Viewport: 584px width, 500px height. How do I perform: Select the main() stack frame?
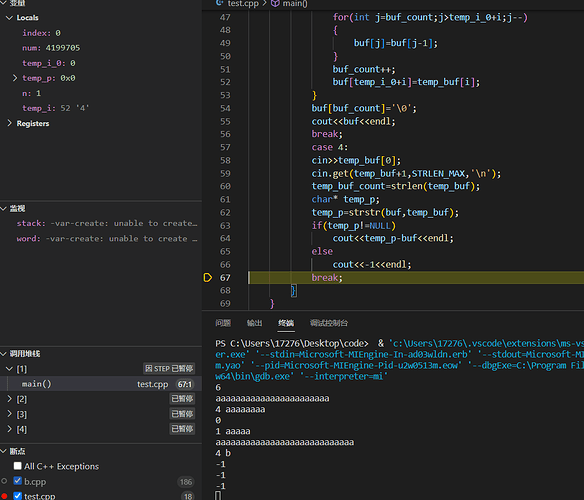[101, 384]
